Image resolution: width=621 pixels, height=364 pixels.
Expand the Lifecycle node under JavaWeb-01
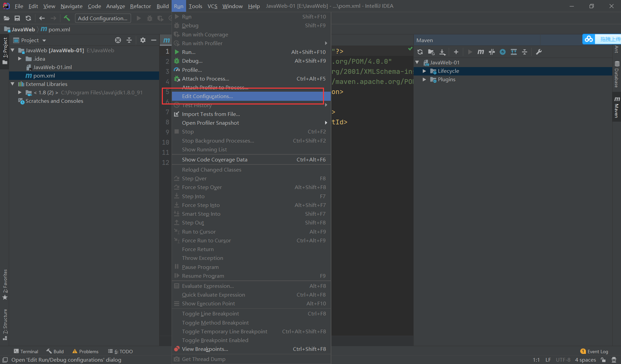[424, 71]
